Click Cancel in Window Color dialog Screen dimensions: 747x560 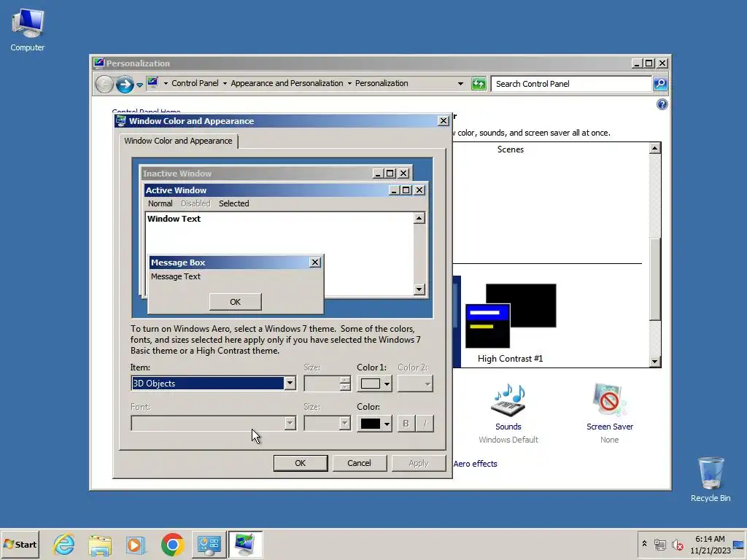tap(359, 463)
